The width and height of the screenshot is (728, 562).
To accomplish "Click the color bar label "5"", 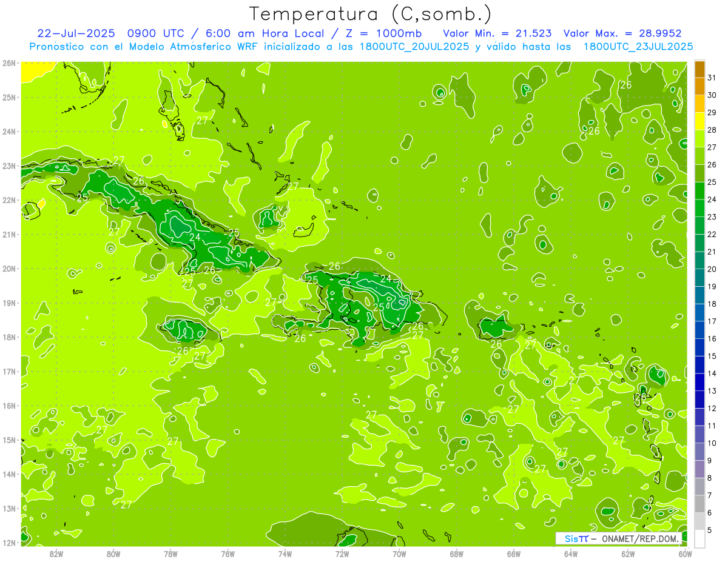I will pyautogui.click(x=710, y=530).
